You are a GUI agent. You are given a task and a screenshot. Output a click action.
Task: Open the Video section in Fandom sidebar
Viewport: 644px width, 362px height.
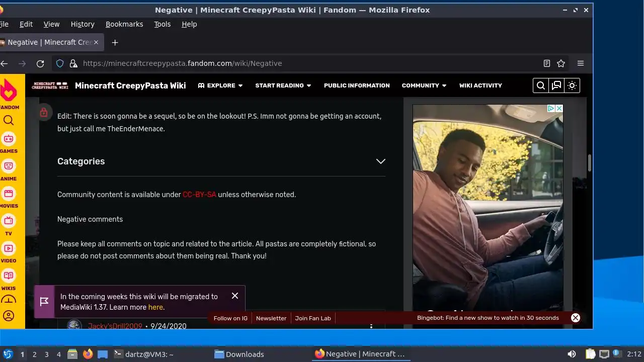point(9,252)
